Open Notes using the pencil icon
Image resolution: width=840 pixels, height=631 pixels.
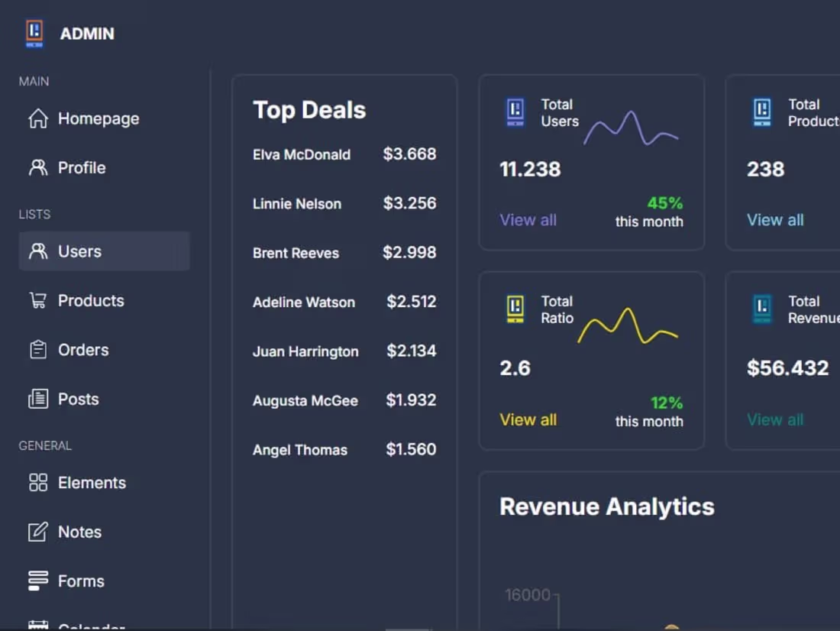tap(37, 532)
